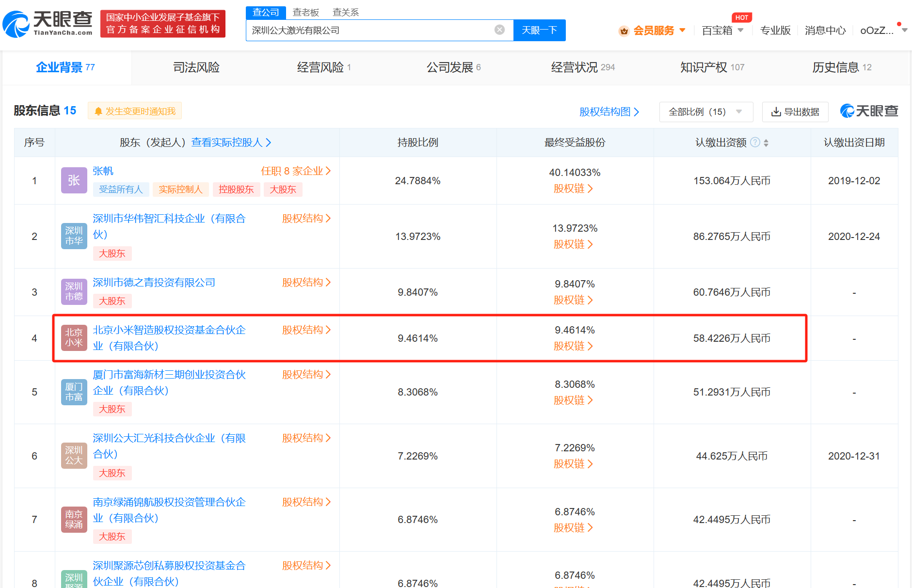Clear the search box with X icon
The image size is (912, 588).
point(499,30)
